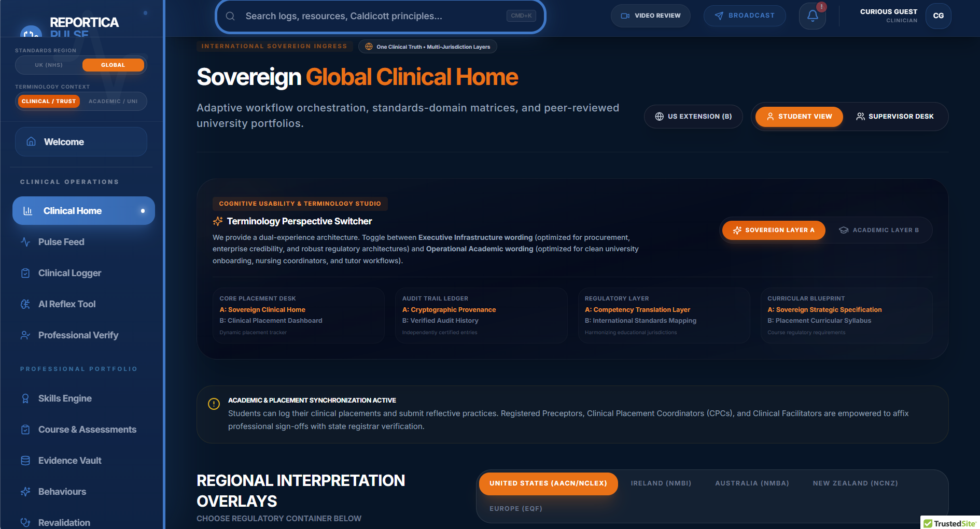Click the clipboard icon beside Course & Assessments
The image size is (980, 529).
(25, 430)
